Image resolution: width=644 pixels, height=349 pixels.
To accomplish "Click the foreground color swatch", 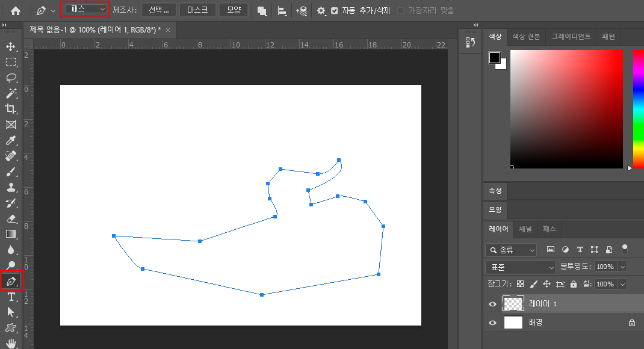I will 494,58.
